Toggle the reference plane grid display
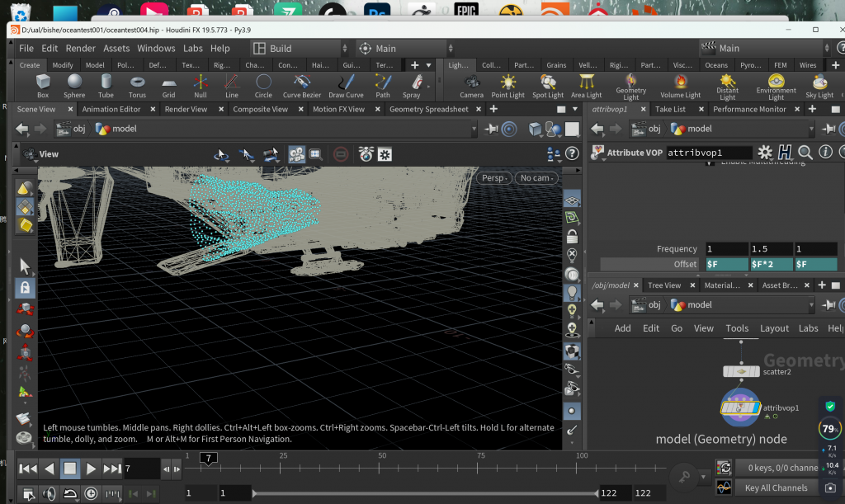The width and height of the screenshot is (845, 504). click(572, 200)
